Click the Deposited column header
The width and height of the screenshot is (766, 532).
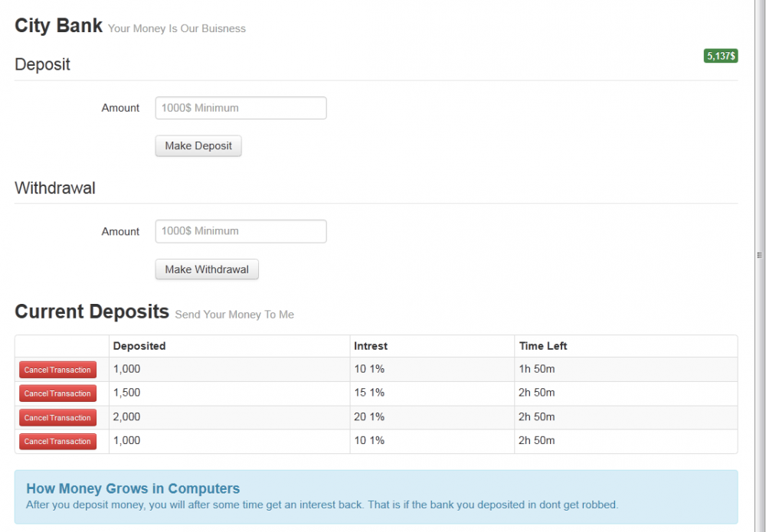pyautogui.click(x=139, y=346)
